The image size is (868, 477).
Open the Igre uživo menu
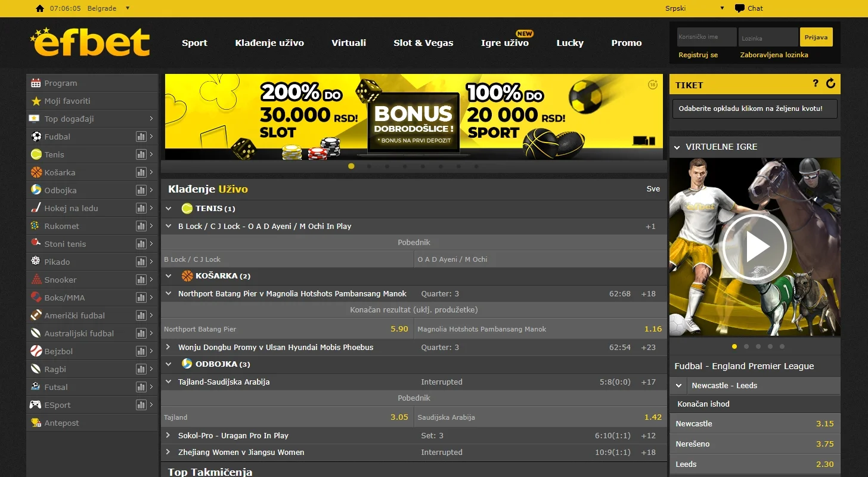pos(505,43)
